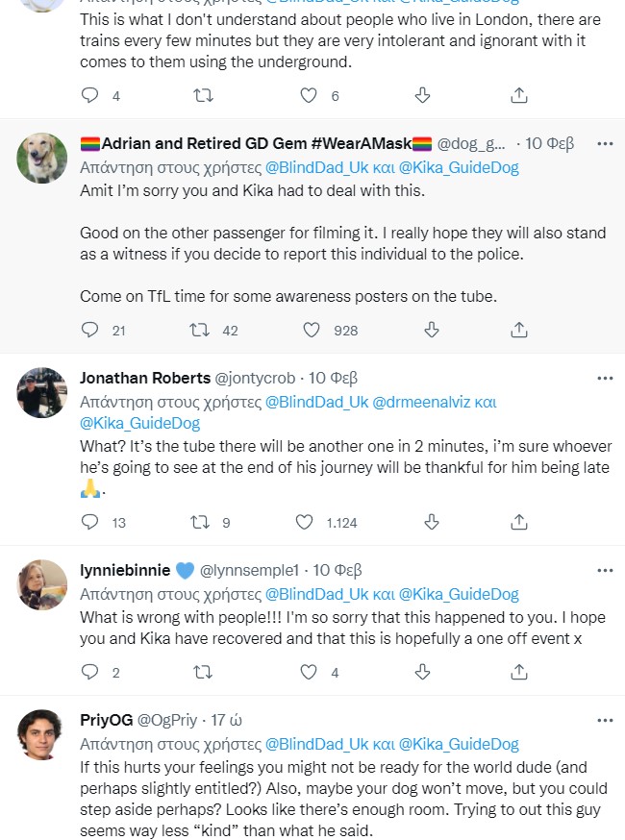Open more options on Jonathan Roberts' tweet

[605, 378]
